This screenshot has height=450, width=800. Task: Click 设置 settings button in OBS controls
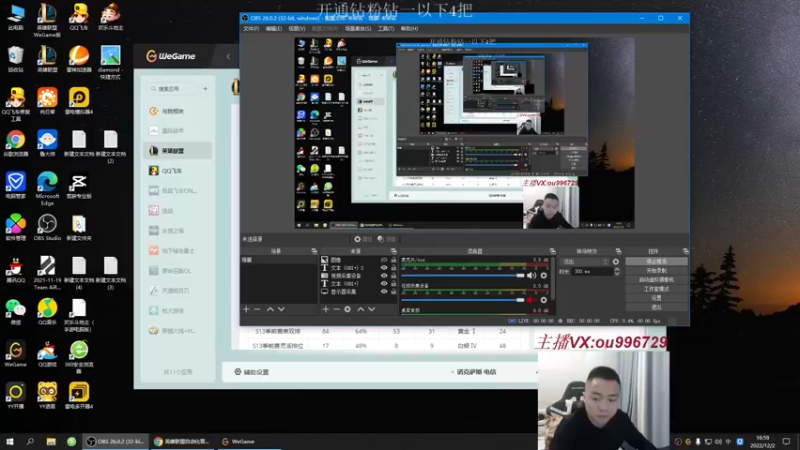coord(656,298)
